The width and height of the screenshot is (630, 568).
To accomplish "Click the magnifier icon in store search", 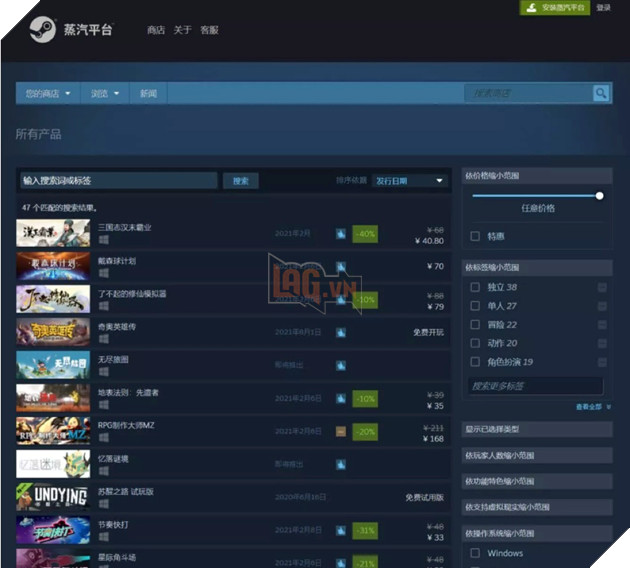I will click(x=601, y=93).
